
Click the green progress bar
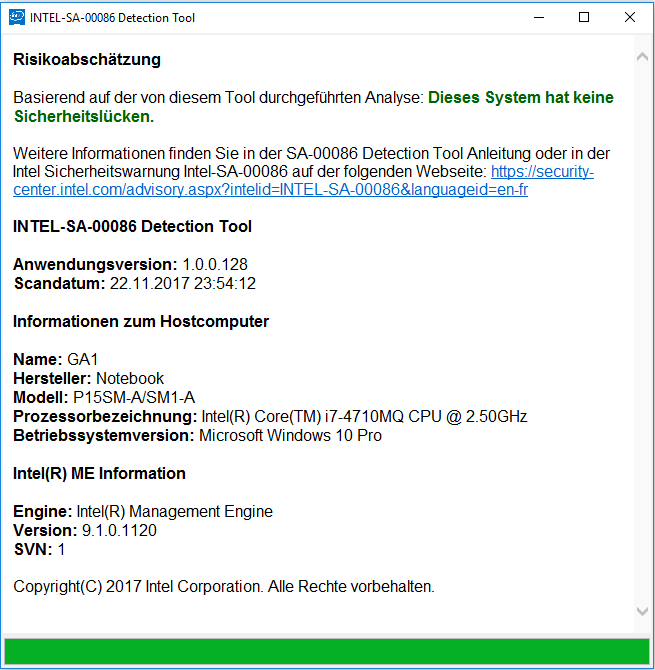(327, 652)
